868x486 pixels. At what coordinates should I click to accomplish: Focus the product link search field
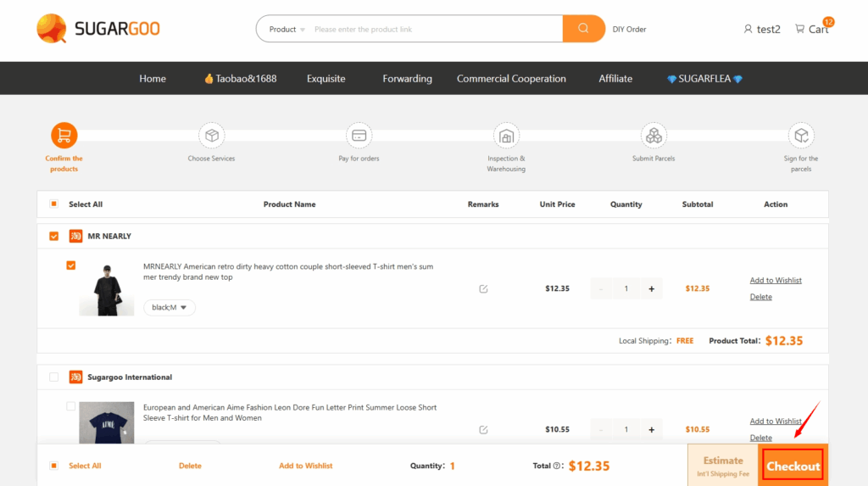click(435, 30)
